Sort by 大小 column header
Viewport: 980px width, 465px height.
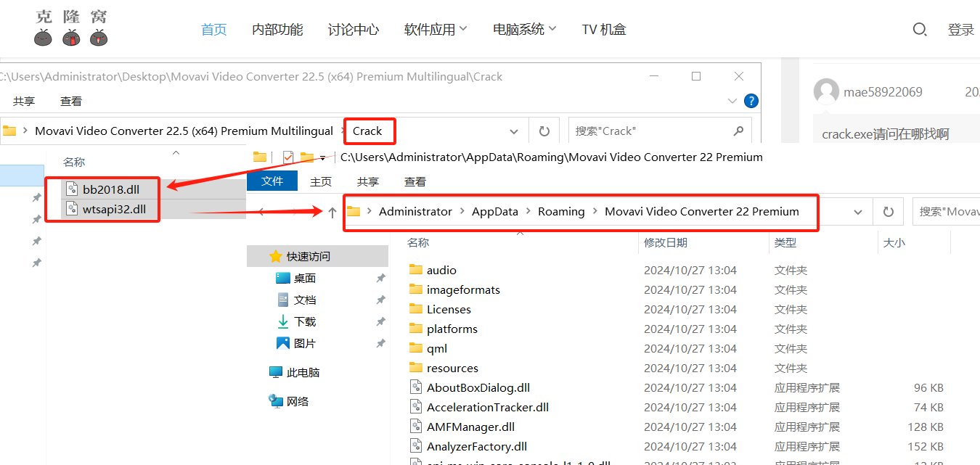click(x=894, y=243)
